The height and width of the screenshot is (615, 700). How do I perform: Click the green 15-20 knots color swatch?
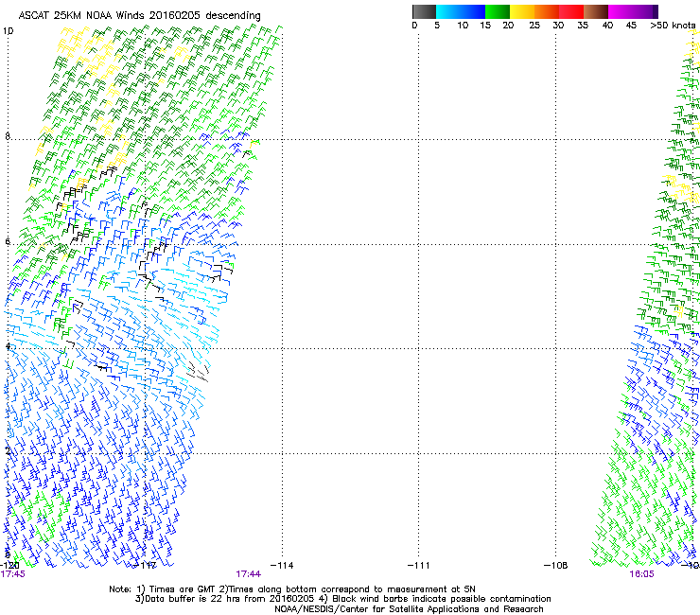coord(498,11)
